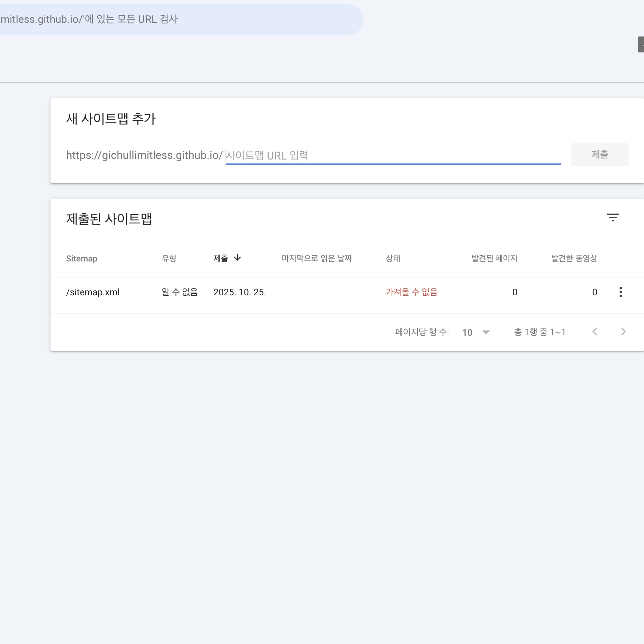Click the Sitemap column header
The width and height of the screenshot is (644, 644).
(82, 258)
